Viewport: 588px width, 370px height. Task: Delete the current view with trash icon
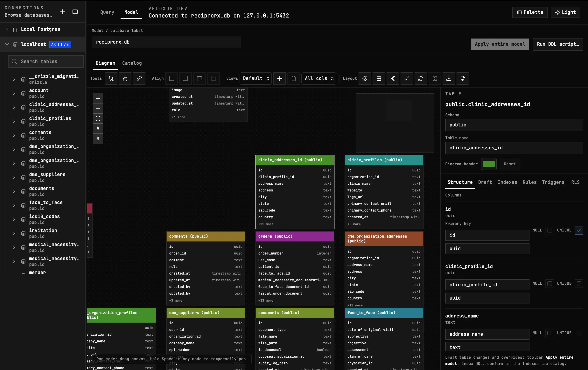click(x=293, y=78)
